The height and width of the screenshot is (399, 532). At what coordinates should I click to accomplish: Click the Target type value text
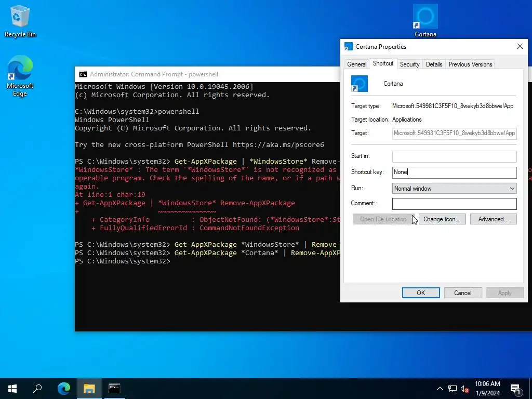[x=453, y=106]
